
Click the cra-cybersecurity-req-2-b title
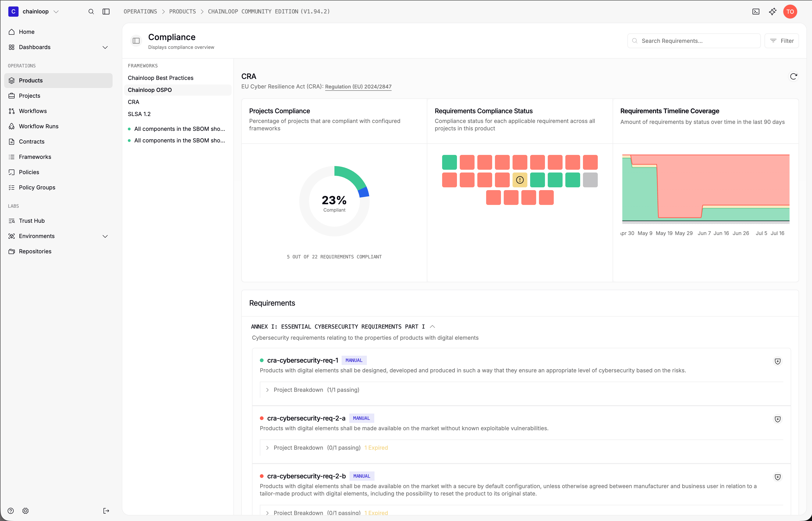[x=307, y=476]
